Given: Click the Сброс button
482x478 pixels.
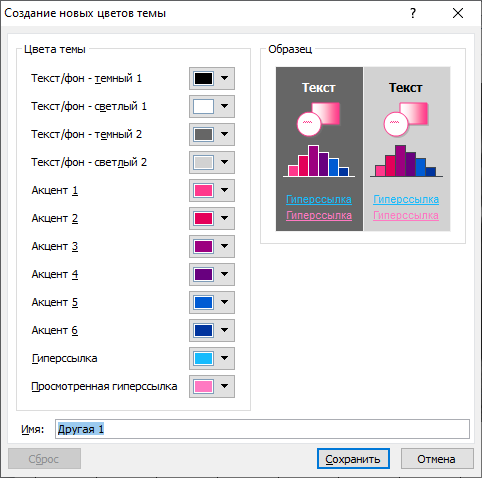Looking at the screenshot, I should 44,459.
